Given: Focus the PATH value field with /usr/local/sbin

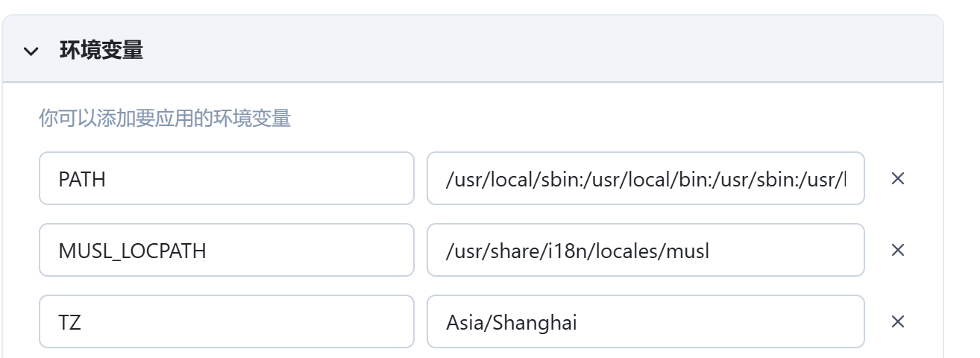Looking at the screenshot, I should tap(645, 178).
